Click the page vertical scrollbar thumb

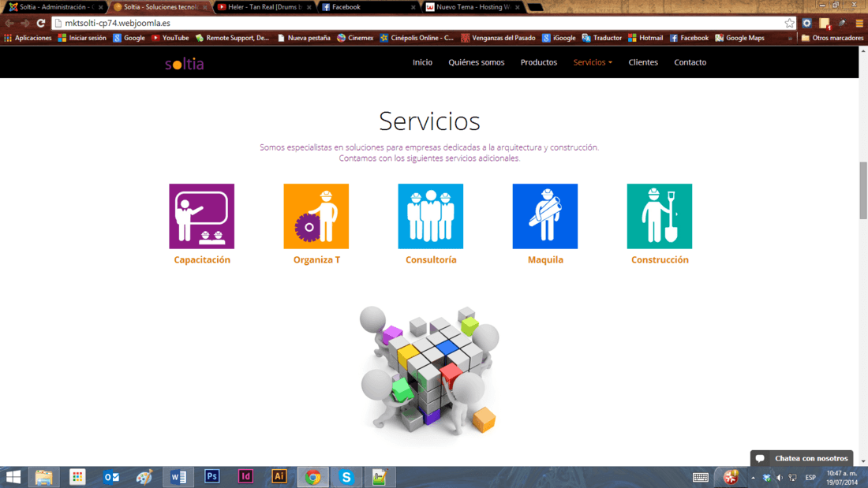pos(863,190)
